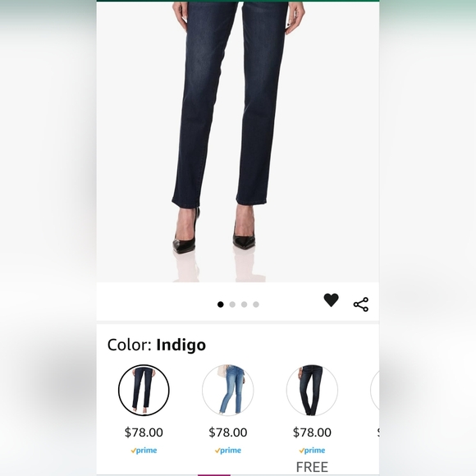Tap the $78.00 price under Indigo
This screenshot has width=476, height=476.
144,433
